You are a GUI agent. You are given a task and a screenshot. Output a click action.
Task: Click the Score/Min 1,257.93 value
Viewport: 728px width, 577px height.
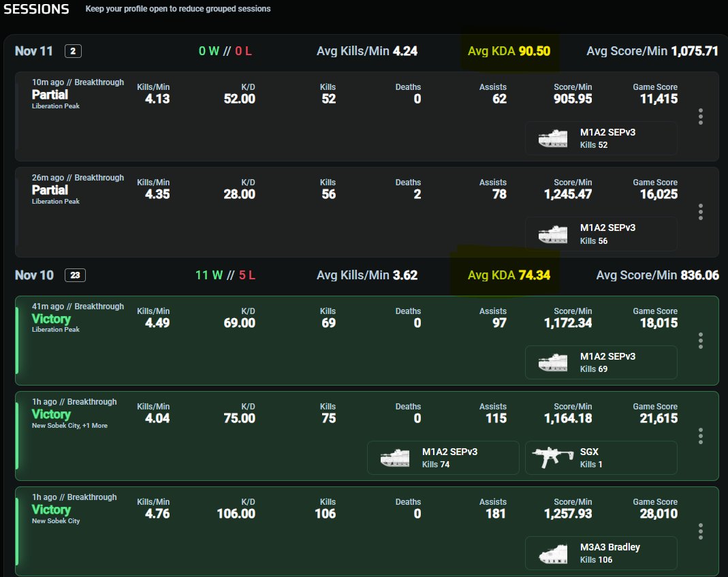pos(568,514)
